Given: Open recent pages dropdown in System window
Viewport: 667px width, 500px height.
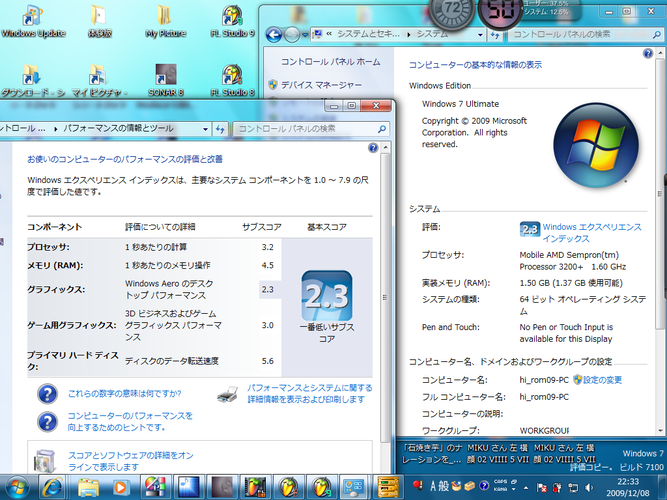Looking at the screenshot, I should pos(305,35).
